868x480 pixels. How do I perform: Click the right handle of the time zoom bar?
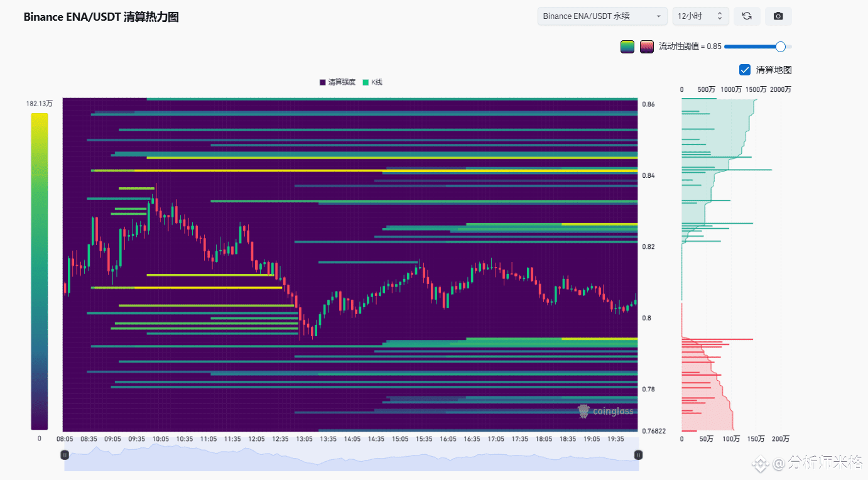pyautogui.click(x=639, y=455)
